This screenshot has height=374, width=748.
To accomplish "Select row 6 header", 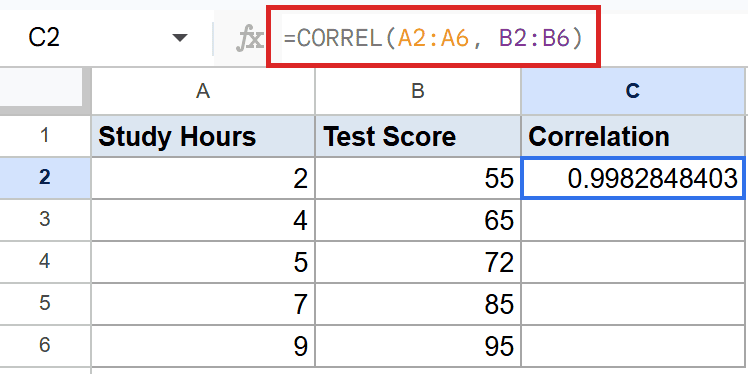I will (x=45, y=345).
